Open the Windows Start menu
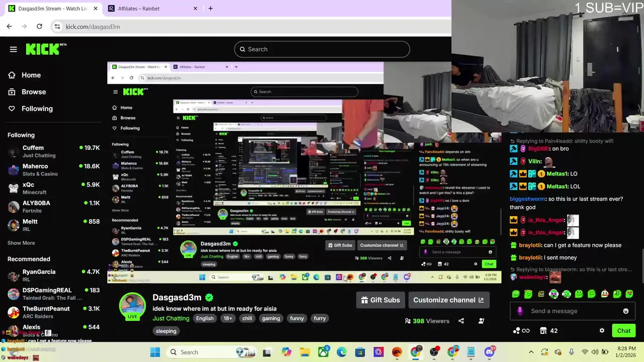 pyautogui.click(x=155, y=352)
